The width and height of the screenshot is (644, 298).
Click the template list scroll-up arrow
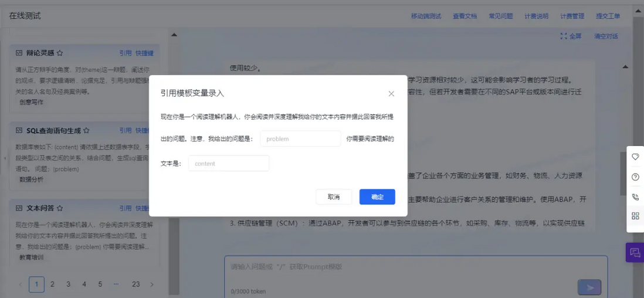coord(174,35)
